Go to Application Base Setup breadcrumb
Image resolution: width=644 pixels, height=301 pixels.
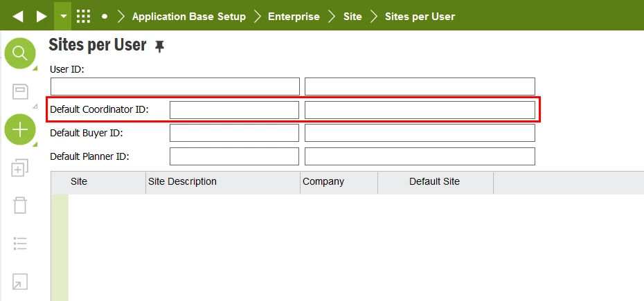(189, 17)
